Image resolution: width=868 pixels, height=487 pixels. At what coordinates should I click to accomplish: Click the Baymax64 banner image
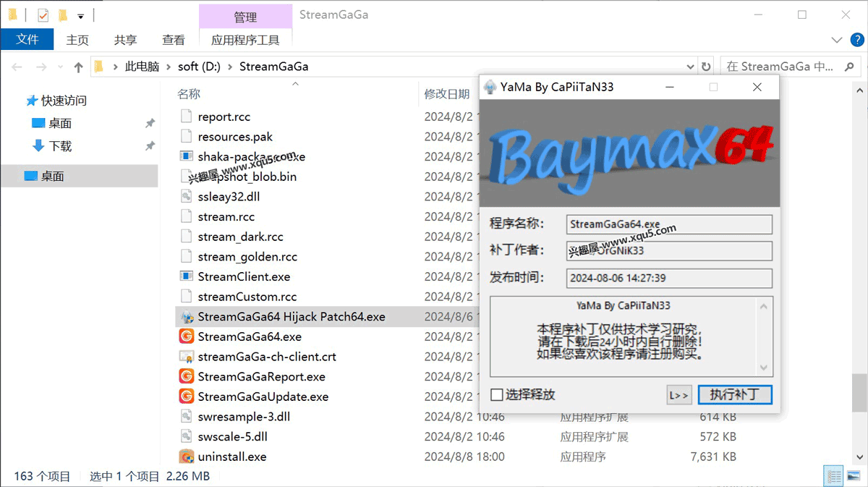630,153
